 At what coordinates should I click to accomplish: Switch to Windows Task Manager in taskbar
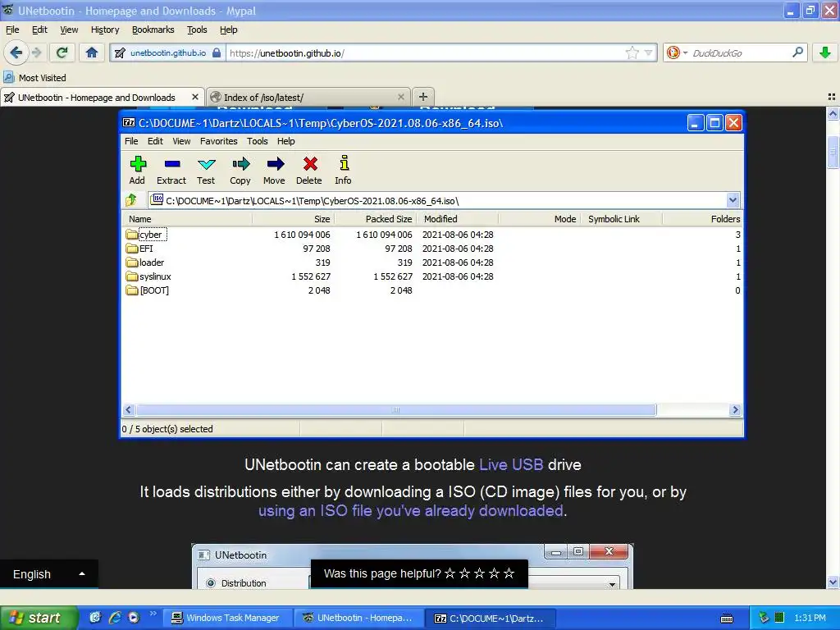coord(226,618)
